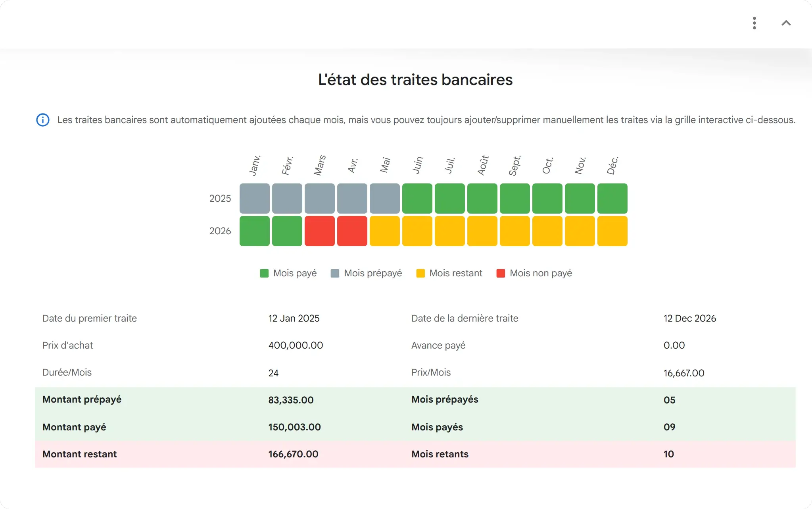This screenshot has width=812, height=509.
Task: Click the info icon next to the description
Action: coord(42,120)
